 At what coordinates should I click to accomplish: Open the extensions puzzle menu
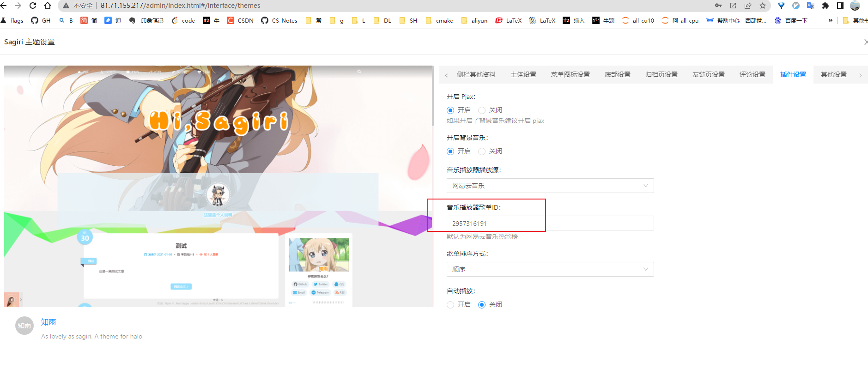click(x=826, y=6)
